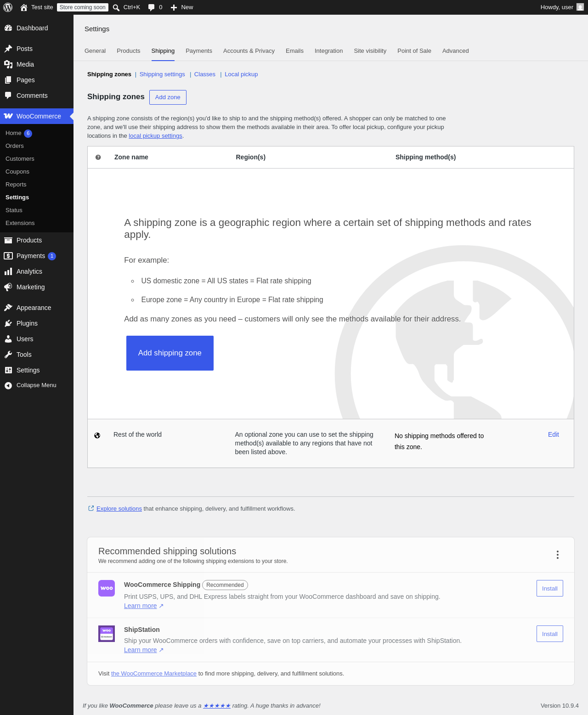Image resolution: width=588 pixels, height=715 pixels.
Task: Click the Appearance paintbrush icon
Action: (x=8, y=308)
